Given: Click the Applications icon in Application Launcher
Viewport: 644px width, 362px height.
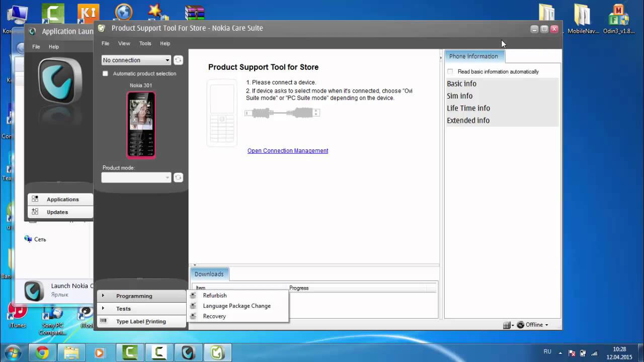Looking at the screenshot, I should click(35, 199).
